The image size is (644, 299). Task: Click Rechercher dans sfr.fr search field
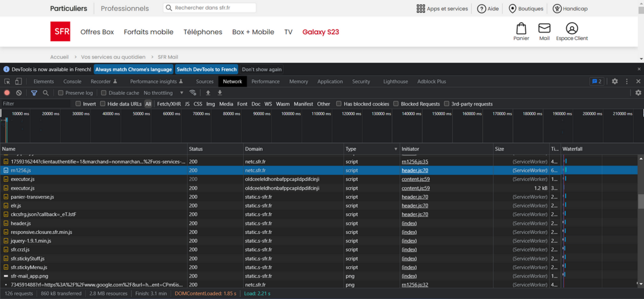(209, 8)
